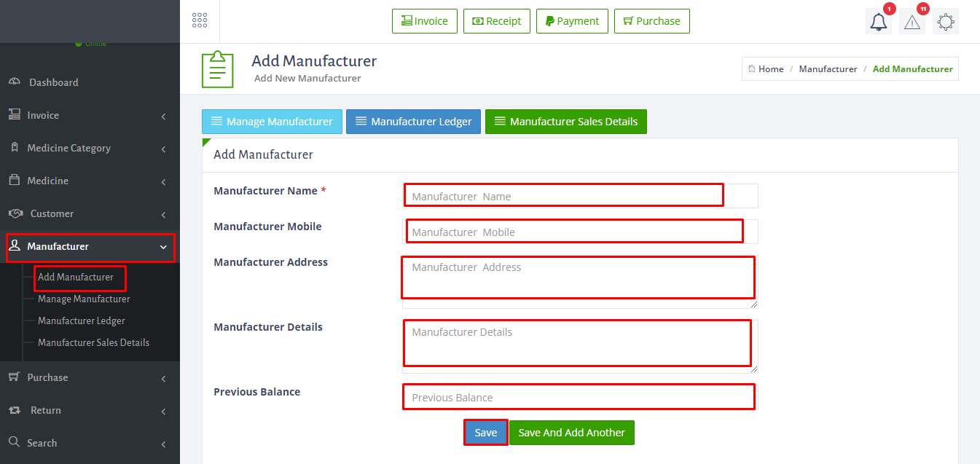
Task: Open the settings gear icon
Action: tap(946, 22)
